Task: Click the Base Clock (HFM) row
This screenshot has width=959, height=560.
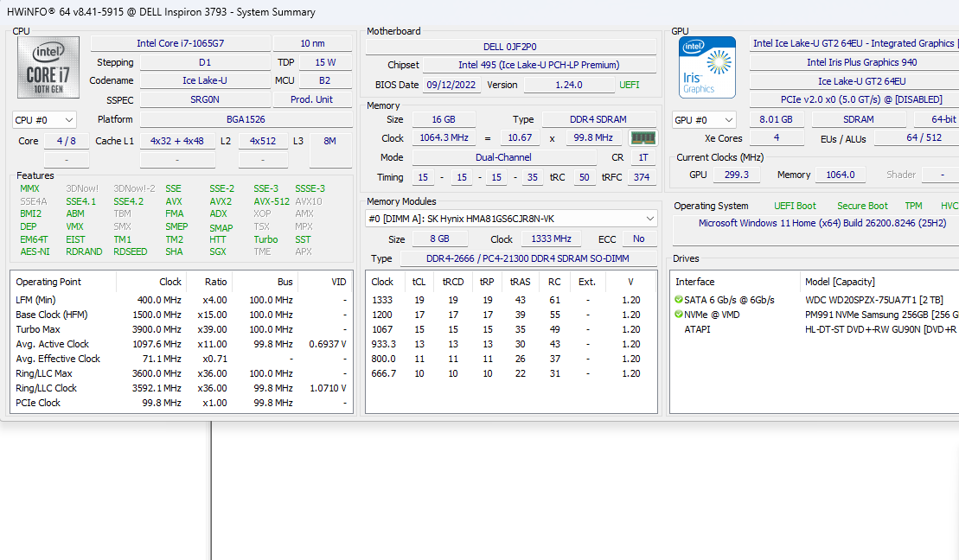Action: pos(182,315)
